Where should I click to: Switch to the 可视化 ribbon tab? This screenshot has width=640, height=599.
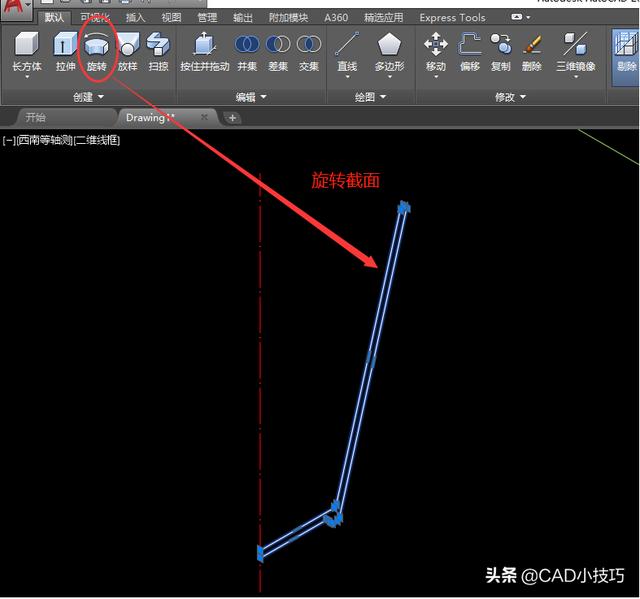click(95, 18)
